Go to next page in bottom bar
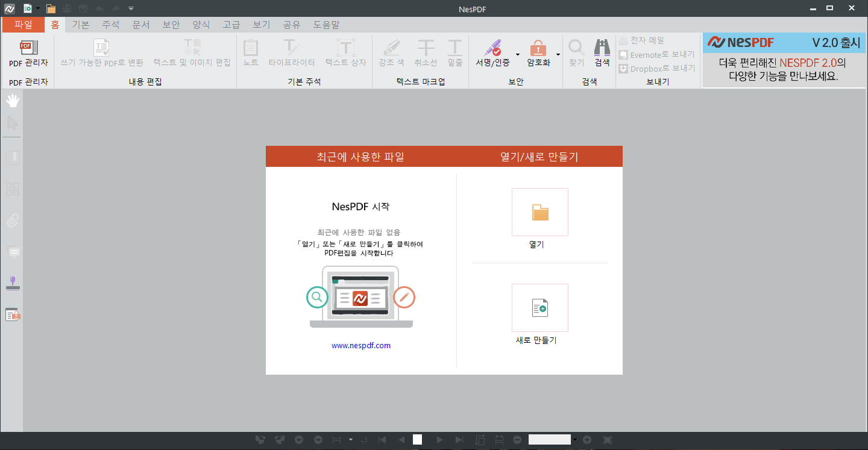The height and width of the screenshot is (450, 868). 439,440
